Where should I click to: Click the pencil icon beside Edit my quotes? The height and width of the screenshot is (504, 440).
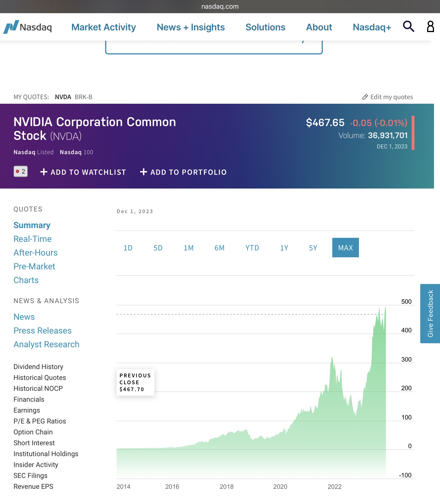(x=365, y=97)
